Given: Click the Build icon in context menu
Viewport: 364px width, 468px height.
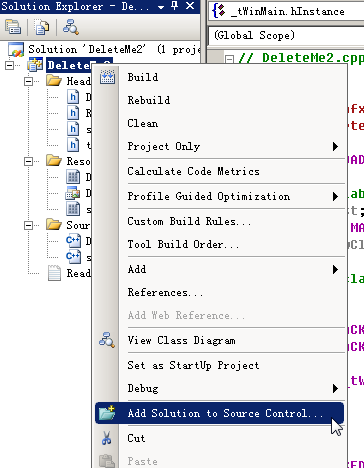Looking at the screenshot, I should (107, 77).
